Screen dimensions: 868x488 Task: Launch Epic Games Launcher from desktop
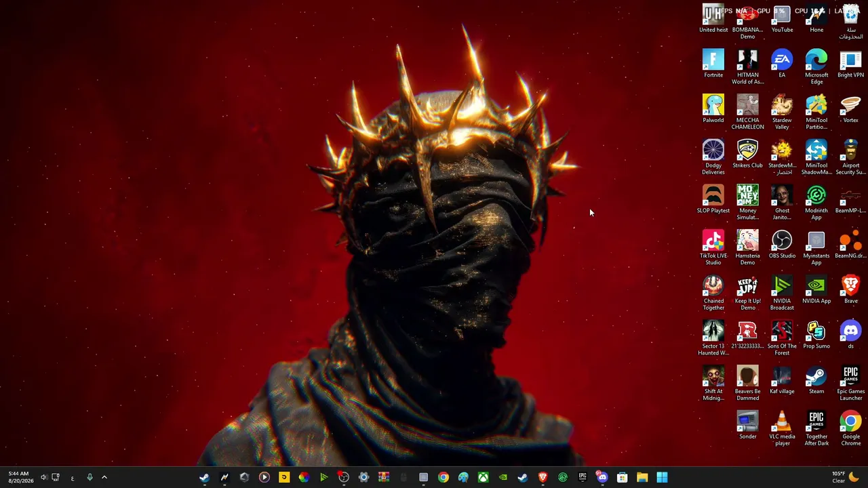click(x=850, y=384)
